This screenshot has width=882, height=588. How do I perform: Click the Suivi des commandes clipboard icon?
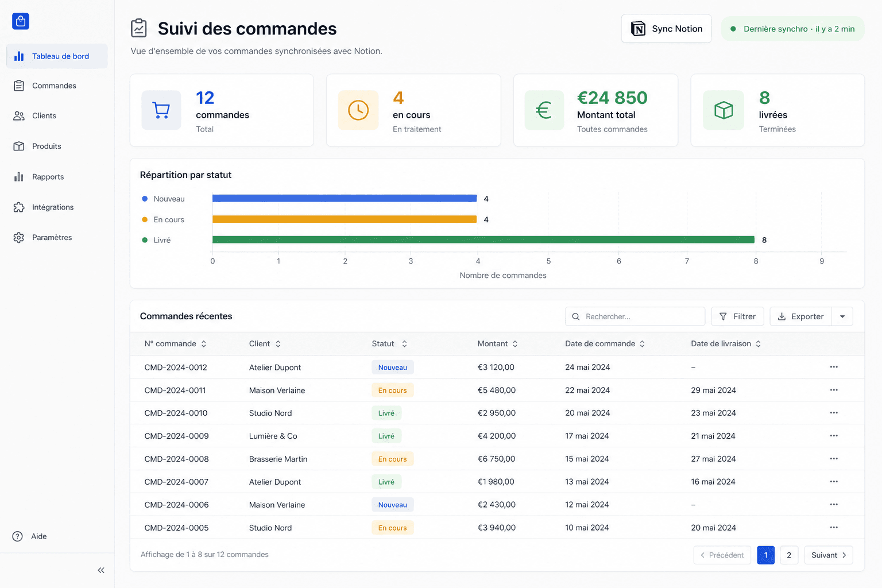(x=138, y=28)
